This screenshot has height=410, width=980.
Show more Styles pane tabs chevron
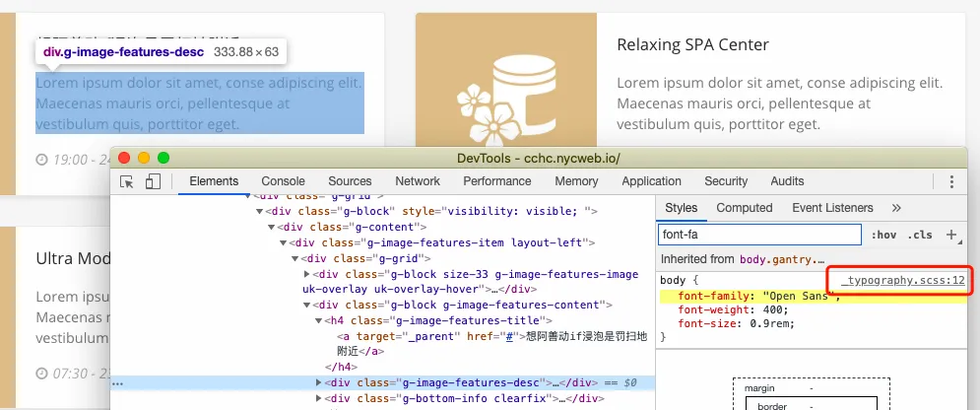point(896,208)
